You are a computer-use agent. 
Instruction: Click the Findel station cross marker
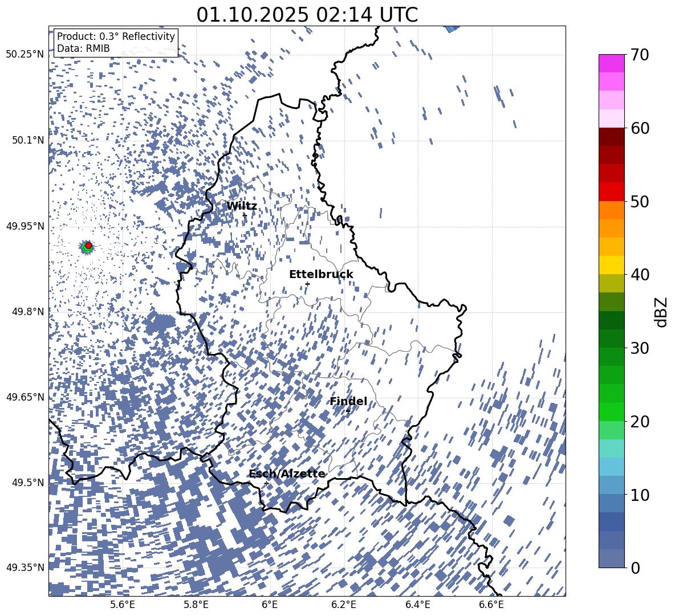(x=348, y=410)
